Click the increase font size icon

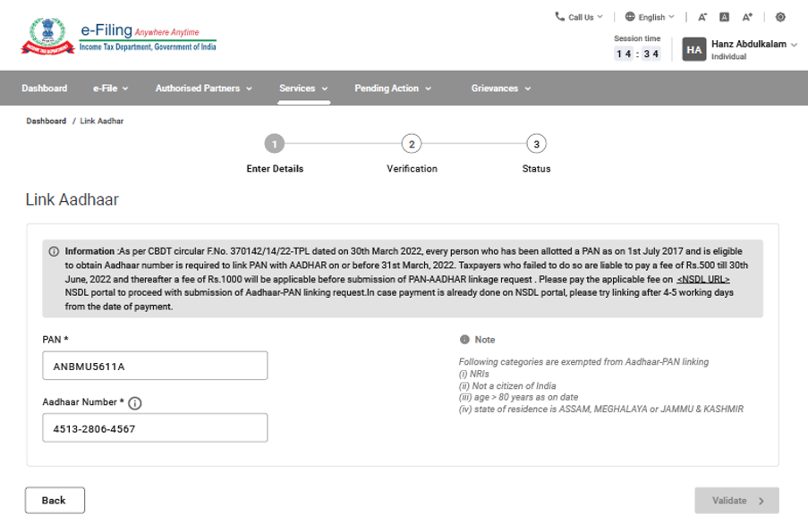click(x=747, y=17)
